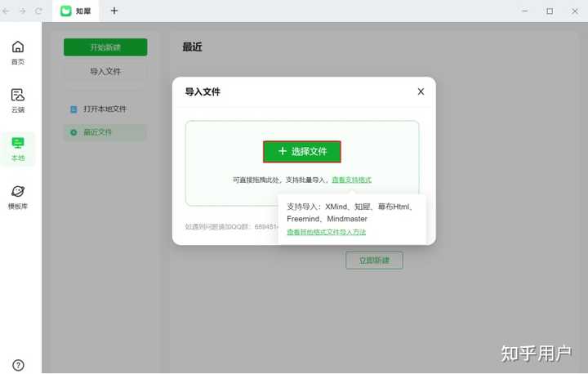
Task: Click the refresh icon
Action: coord(38,11)
